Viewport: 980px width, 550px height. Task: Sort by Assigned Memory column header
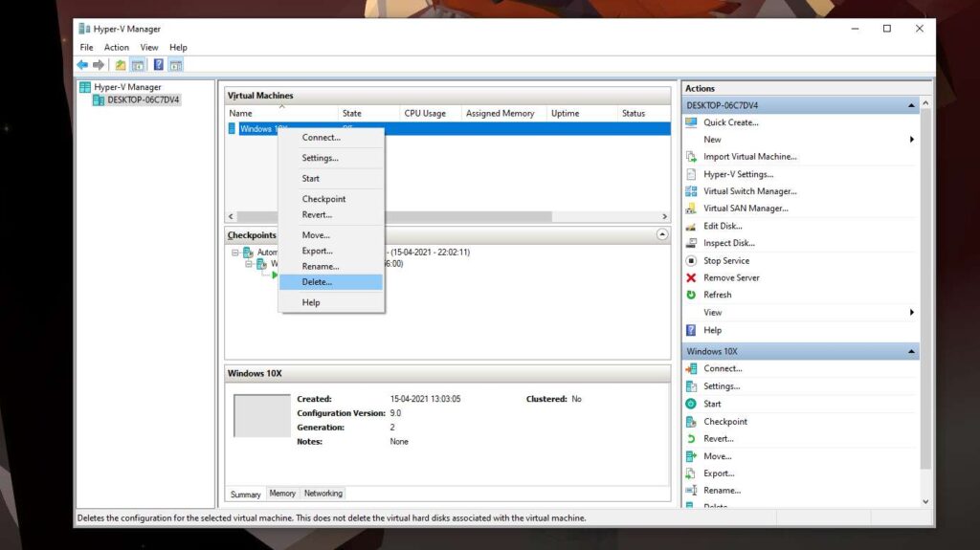[503, 113]
